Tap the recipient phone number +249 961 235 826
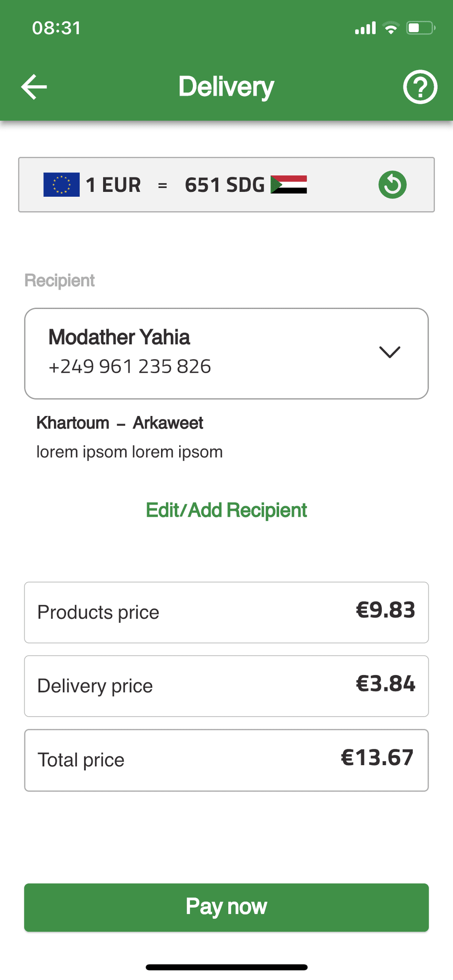 tap(130, 366)
